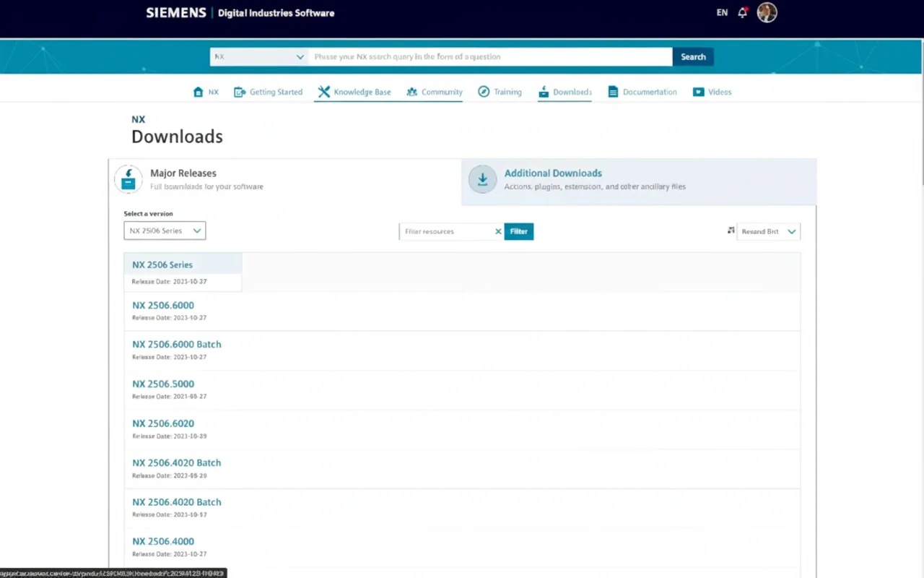Focus the NX search query field

pos(490,56)
